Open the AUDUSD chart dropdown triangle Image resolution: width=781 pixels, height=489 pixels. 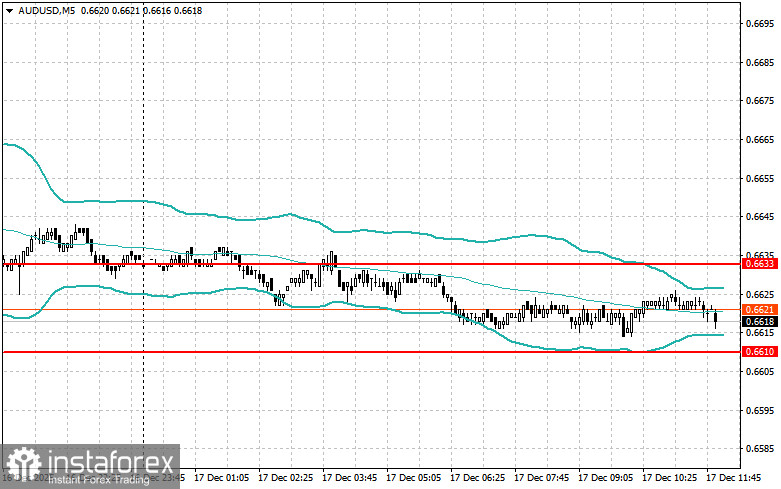tap(9, 10)
